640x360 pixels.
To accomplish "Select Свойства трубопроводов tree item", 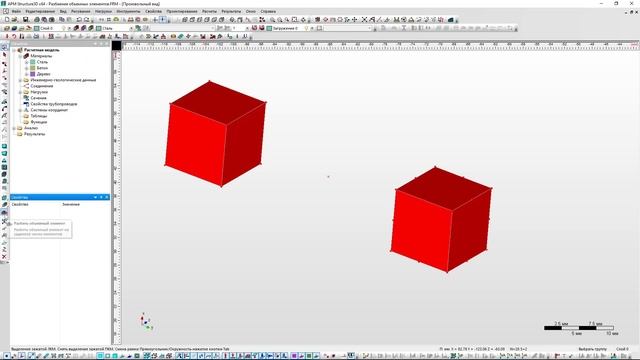I will pyautogui.click(x=54, y=104).
